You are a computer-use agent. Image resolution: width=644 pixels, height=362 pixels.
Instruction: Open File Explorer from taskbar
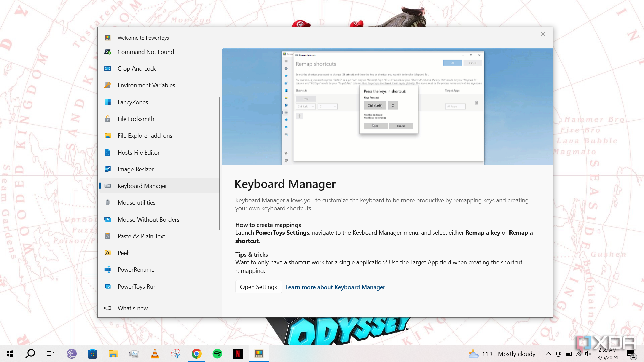click(x=113, y=354)
